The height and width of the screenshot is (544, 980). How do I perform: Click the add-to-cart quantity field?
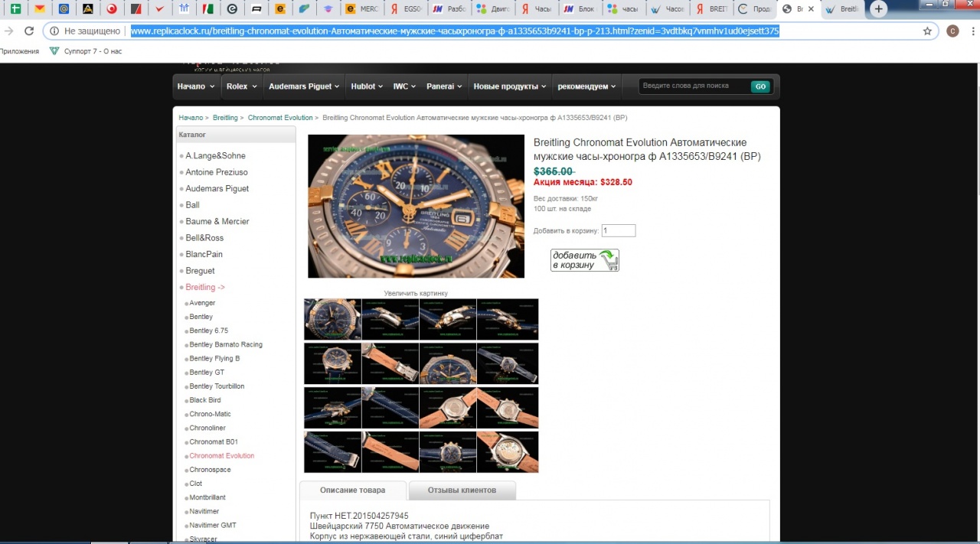tap(618, 230)
